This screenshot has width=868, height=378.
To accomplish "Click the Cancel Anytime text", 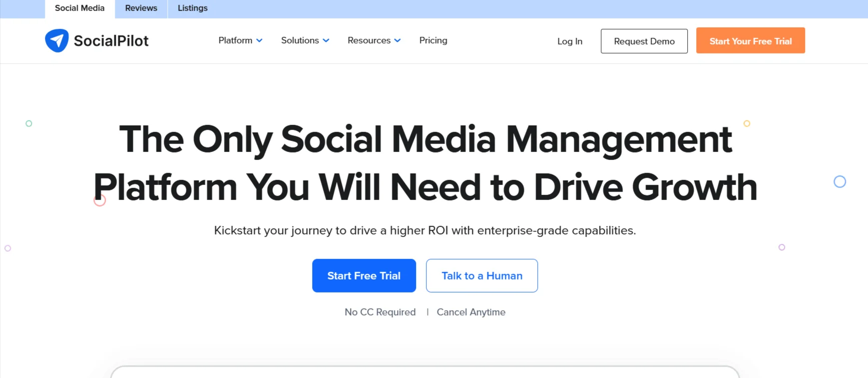I will click(471, 311).
